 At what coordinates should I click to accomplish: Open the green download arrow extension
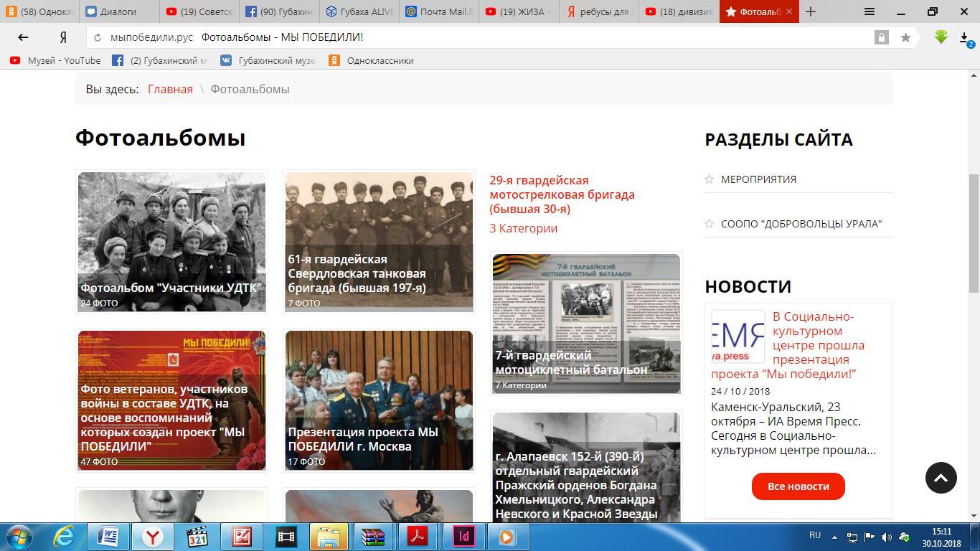941,37
